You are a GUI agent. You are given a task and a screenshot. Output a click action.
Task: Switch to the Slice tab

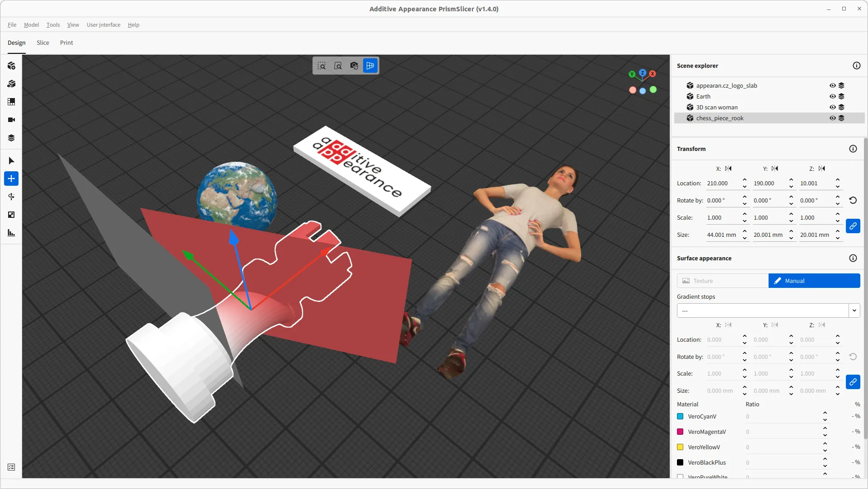click(42, 42)
